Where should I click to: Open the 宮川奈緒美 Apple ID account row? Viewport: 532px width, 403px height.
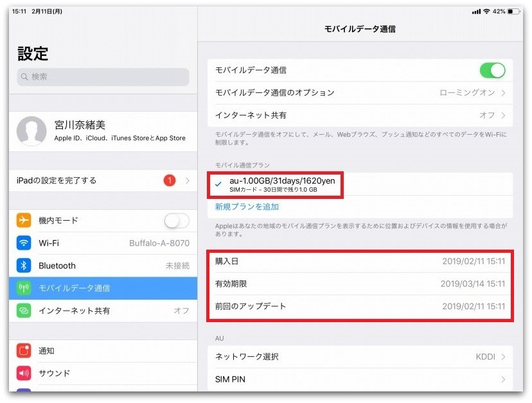pos(103,131)
